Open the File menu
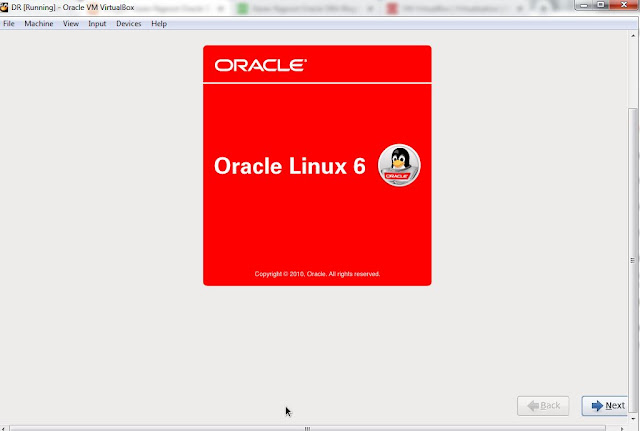 pyautogui.click(x=9, y=24)
